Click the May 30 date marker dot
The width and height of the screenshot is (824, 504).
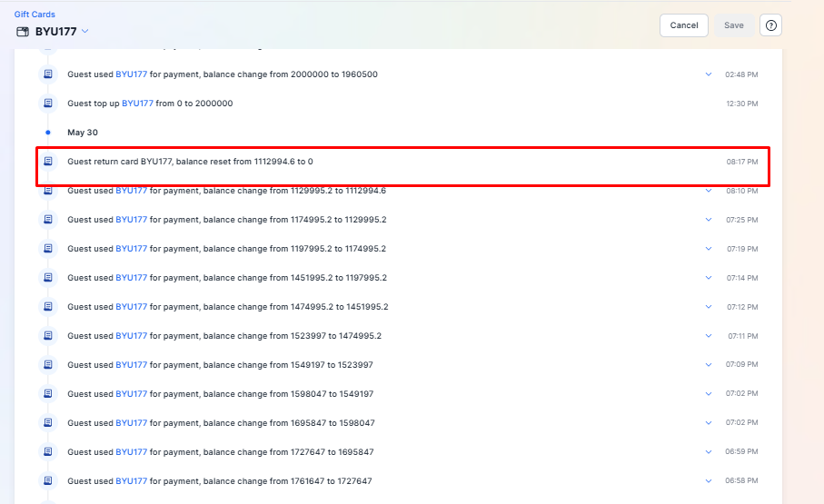[x=48, y=133]
